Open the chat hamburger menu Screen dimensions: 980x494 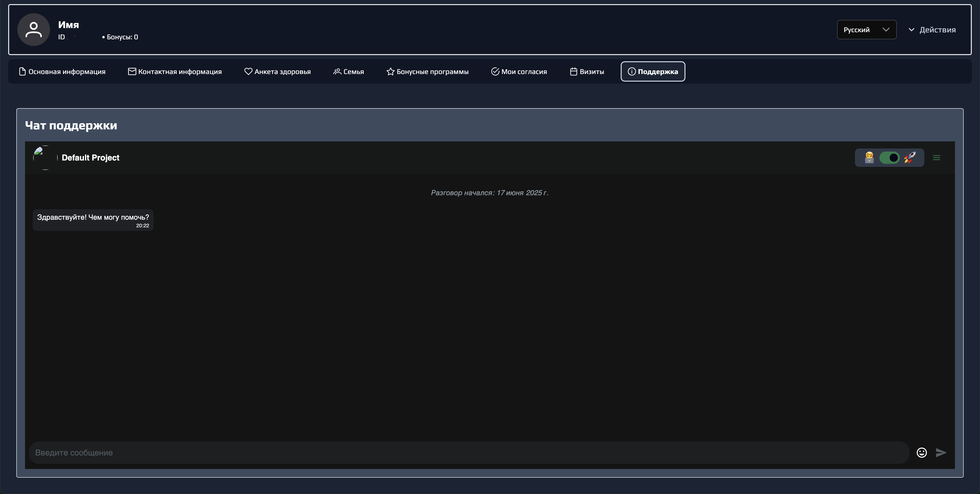pyautogui.click(x=937, y=157)
